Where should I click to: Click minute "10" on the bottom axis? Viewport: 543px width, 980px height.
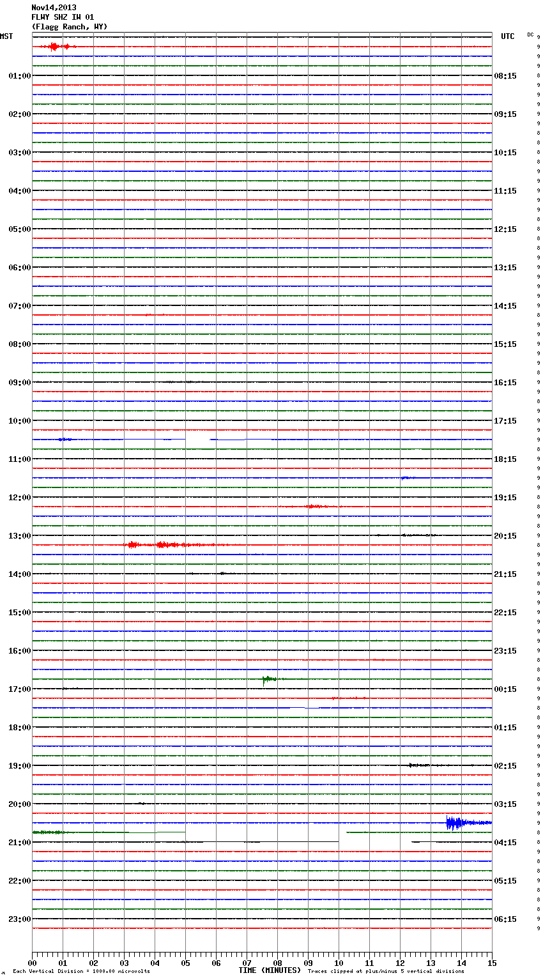pyautogui.click(x=339, y=963)
